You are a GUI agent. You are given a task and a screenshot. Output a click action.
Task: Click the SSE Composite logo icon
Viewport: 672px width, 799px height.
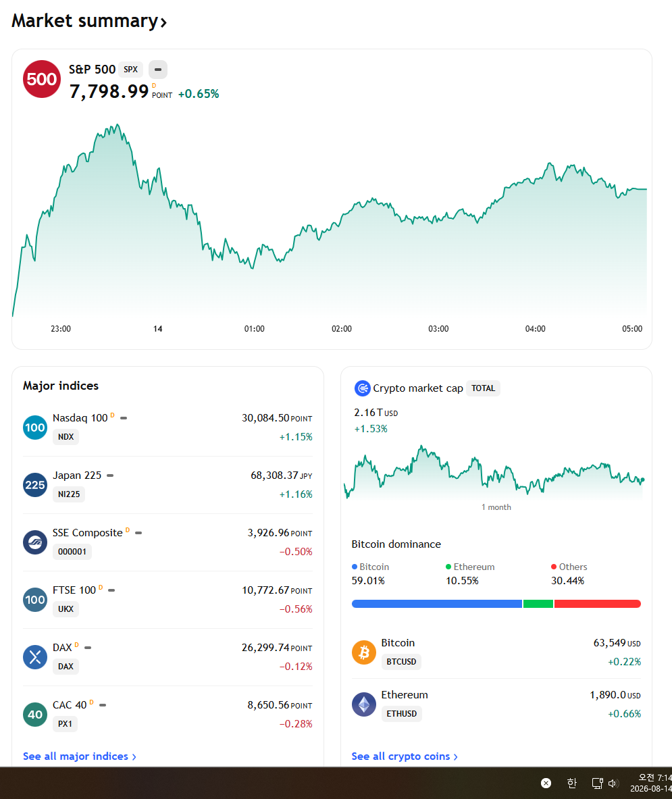click(x=35, y=542)
